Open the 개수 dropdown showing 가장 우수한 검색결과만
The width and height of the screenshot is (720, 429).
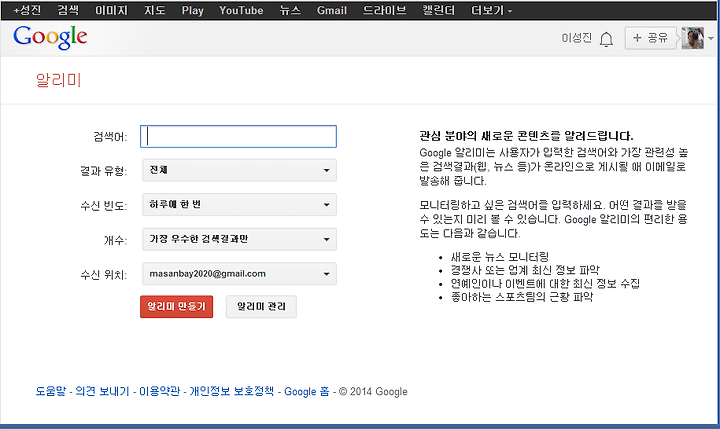(x=239, y=239)
